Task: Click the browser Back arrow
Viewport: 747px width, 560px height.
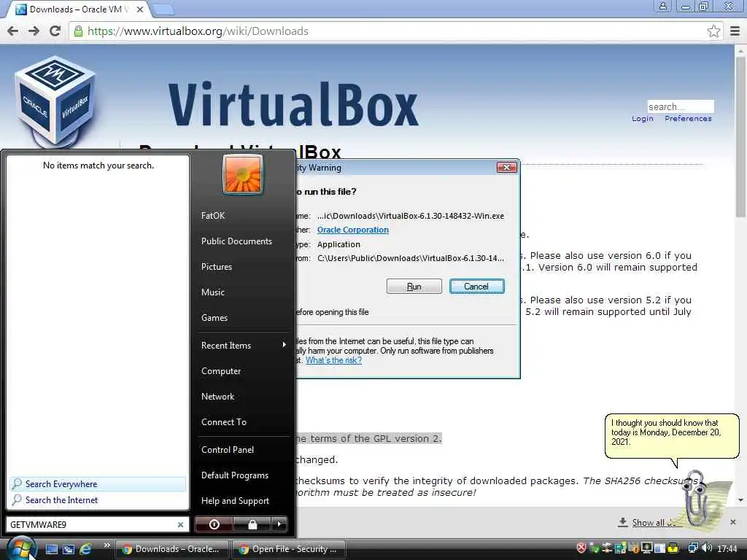Action: [13, 31]
